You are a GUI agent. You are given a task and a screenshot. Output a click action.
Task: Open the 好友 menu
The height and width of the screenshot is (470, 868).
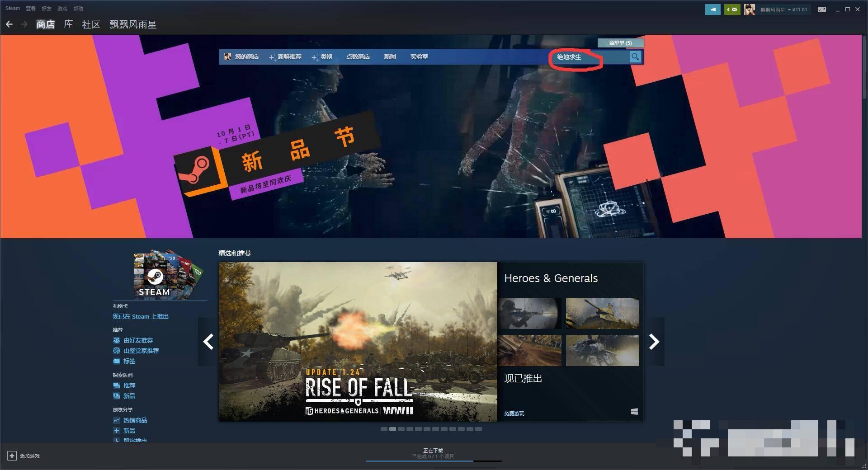pyautogui.click(x=47, y=9)
